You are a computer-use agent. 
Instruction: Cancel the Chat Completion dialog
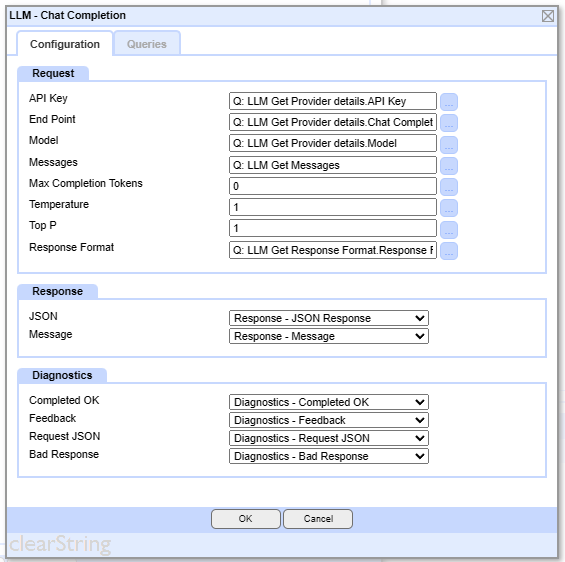pyautogui.click(x=318, y=519)
